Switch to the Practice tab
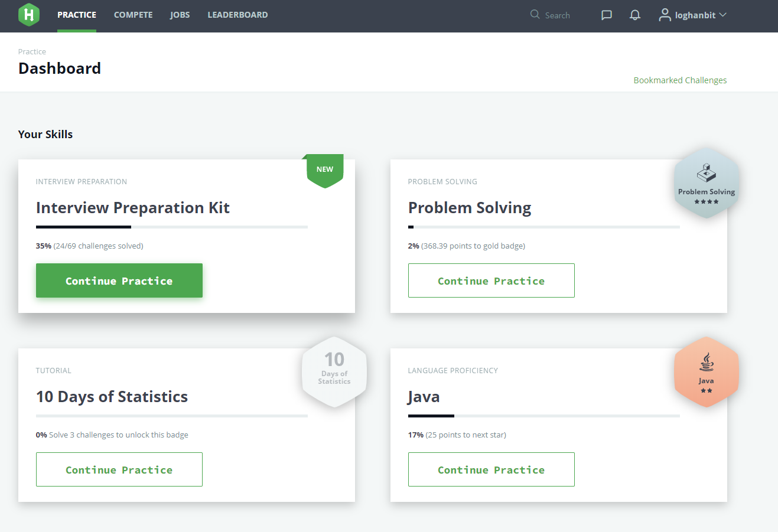The height and width of the screenshot is (532, 778). point(77,15)
